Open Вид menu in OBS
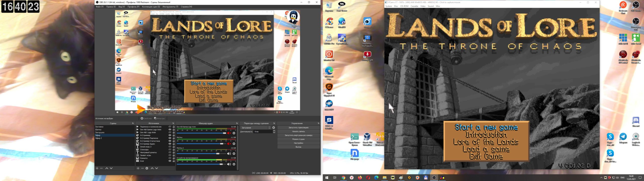644x181 pixels. [122, 7]
